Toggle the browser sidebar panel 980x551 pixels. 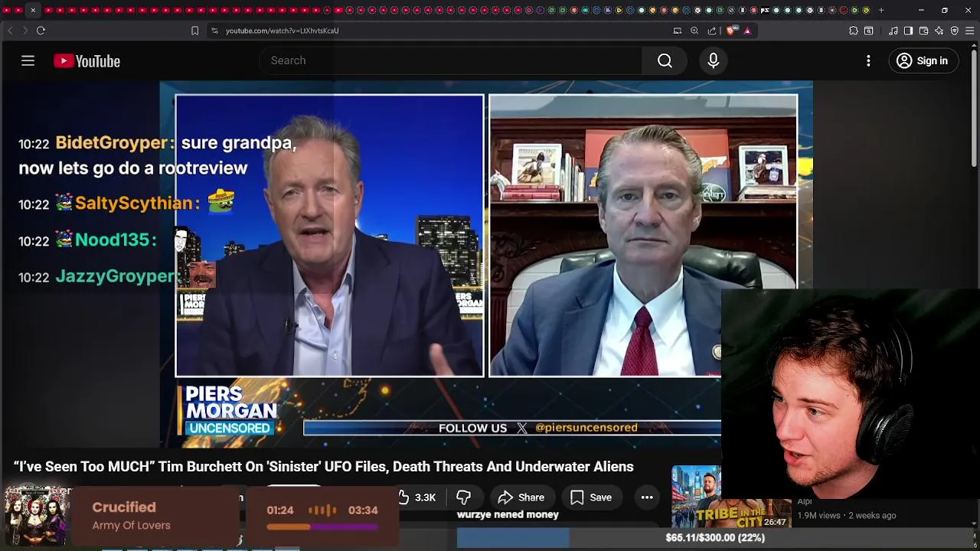tap(908, 31)
